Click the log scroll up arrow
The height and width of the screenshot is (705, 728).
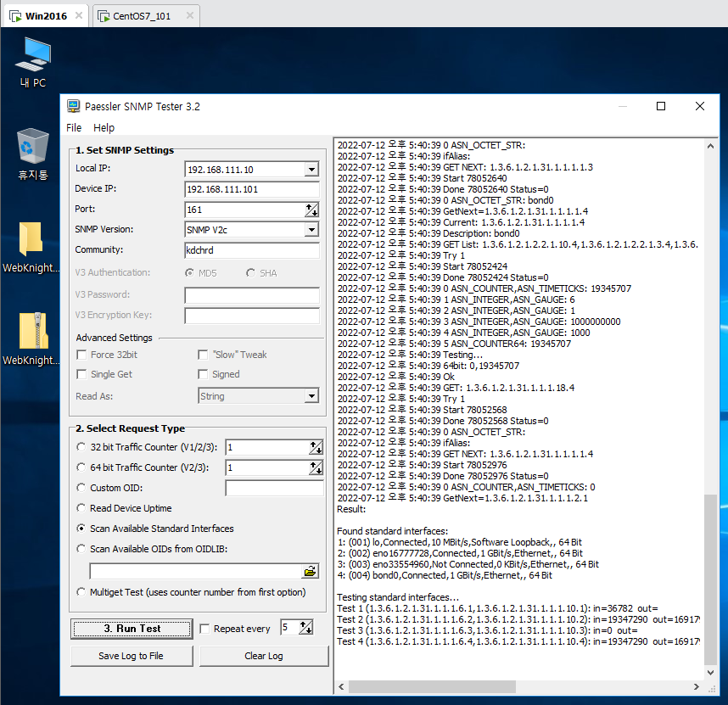(x=710, y=146)
